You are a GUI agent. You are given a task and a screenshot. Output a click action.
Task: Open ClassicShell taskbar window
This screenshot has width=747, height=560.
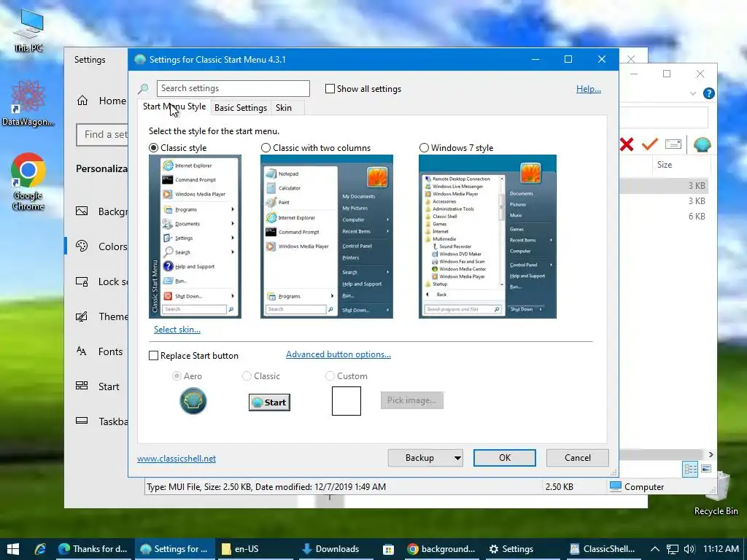pyautogui.click(x=603, y=549)
